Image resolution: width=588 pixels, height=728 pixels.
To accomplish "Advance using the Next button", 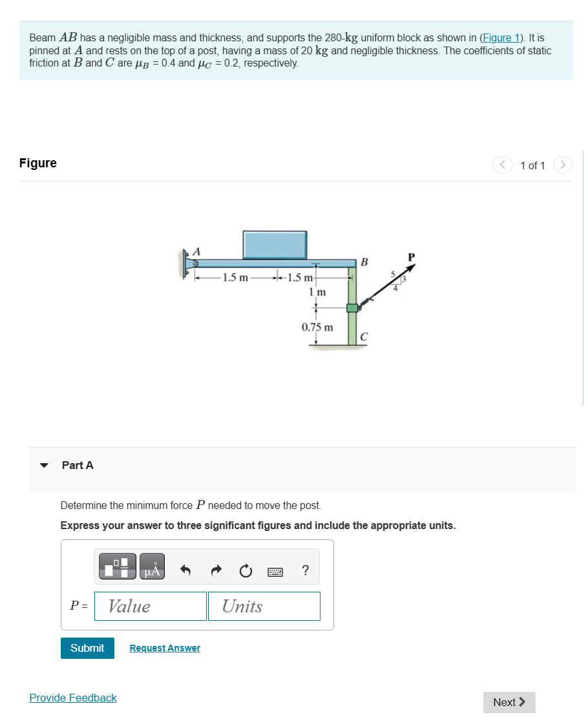I will click(x=509, y=702).
